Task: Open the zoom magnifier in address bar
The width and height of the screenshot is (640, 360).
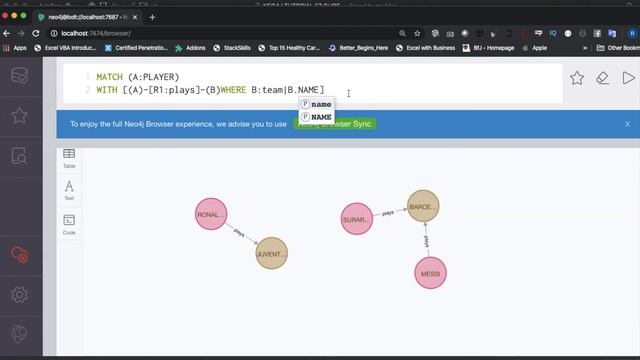Action: [402, 33]
